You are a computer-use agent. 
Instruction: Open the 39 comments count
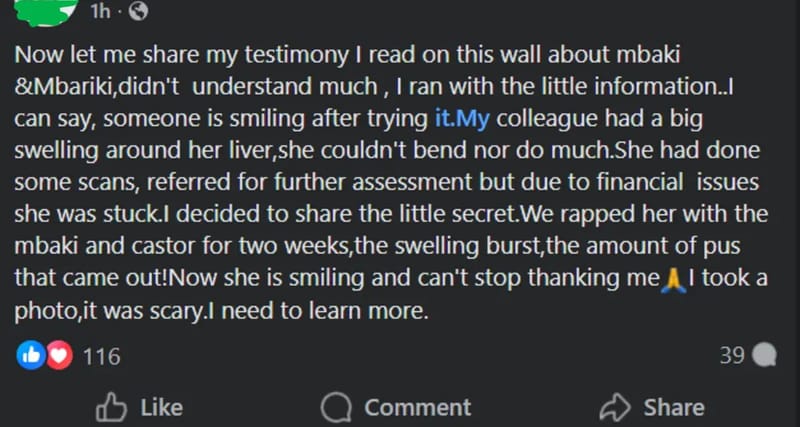[731, 355]
